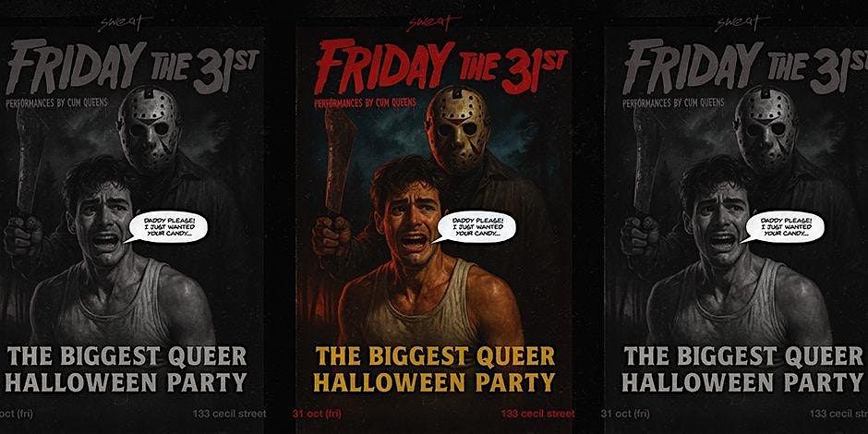This screenshot has width=868, height=434.
Task: Open the gray "31 oct (fri)" text on the right poster
Action: [625, 414]
